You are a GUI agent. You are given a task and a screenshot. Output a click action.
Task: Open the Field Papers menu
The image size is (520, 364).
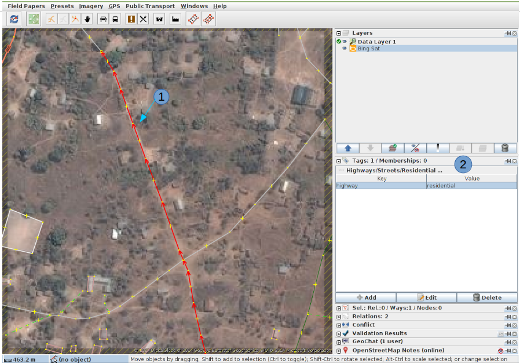[26, 6]
